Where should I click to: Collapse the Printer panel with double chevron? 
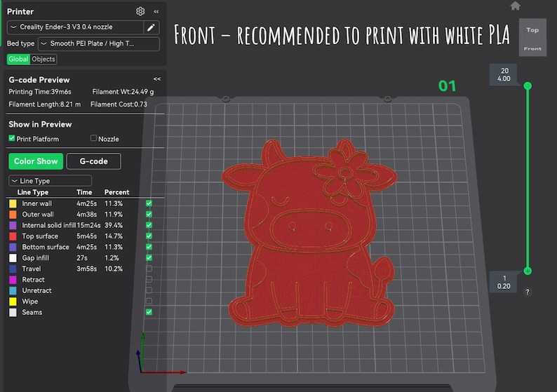[x=156, y=11]
